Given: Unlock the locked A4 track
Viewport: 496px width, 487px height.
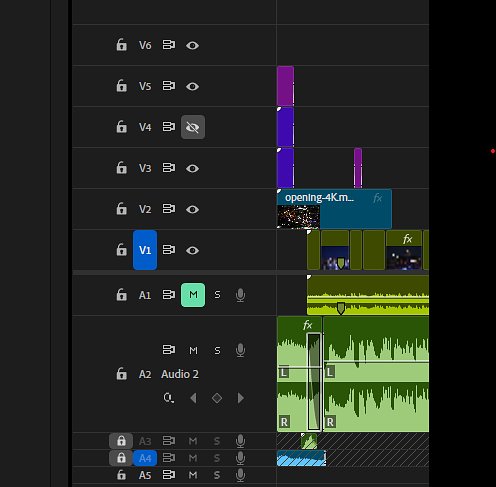Looking at the screenshot, I should 121,458.
